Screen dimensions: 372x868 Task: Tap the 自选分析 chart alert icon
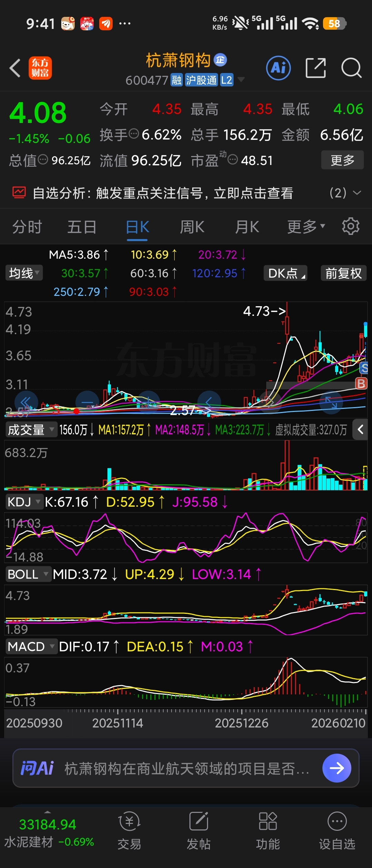(x=19, y=193)
